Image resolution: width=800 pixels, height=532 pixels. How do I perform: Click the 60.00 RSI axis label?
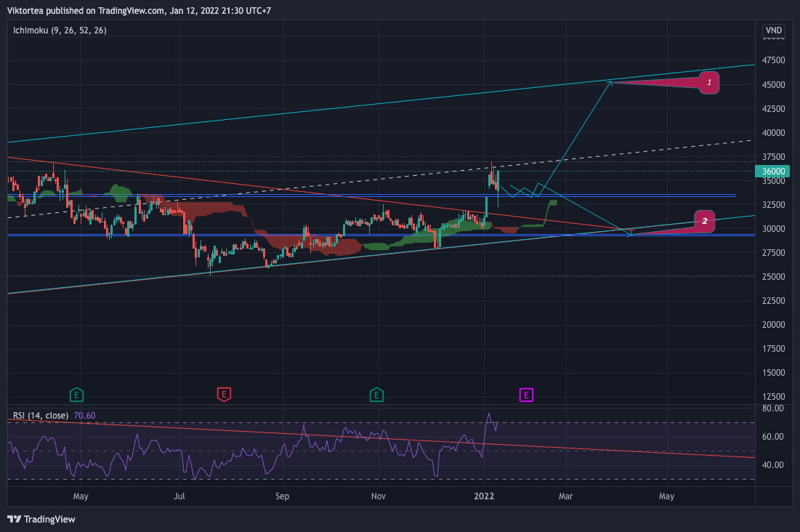pos(773,437)
